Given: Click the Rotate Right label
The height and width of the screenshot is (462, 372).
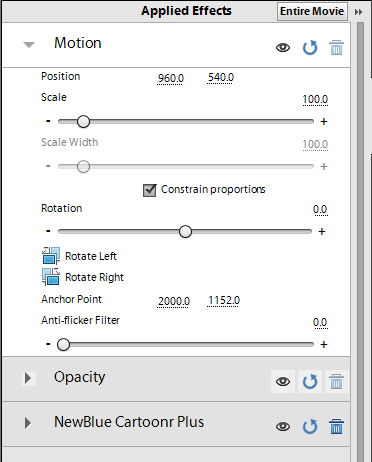Looking at the screenshot, I should pos(94,277).
